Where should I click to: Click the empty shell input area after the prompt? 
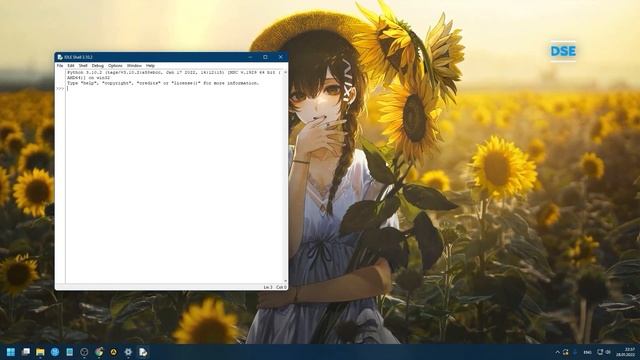(174, 88)
